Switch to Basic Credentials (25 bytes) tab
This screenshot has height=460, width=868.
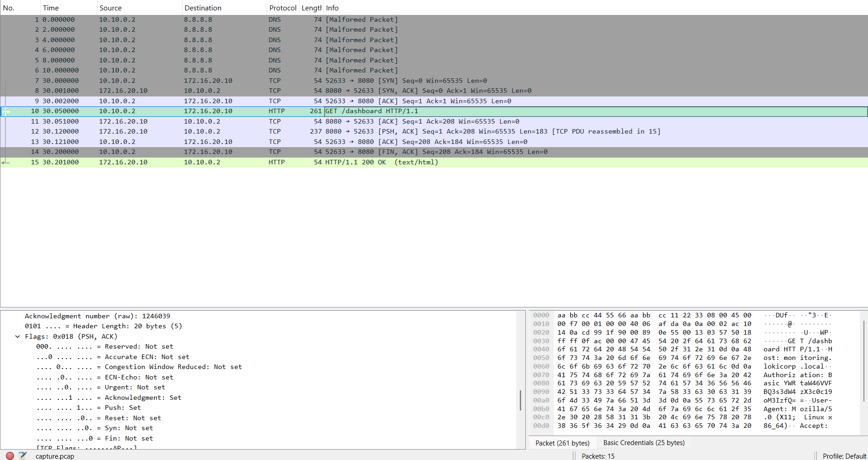644,443
